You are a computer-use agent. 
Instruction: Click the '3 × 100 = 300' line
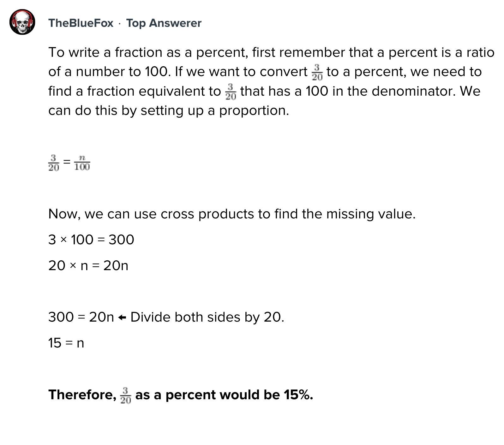[x=91, y=240]
